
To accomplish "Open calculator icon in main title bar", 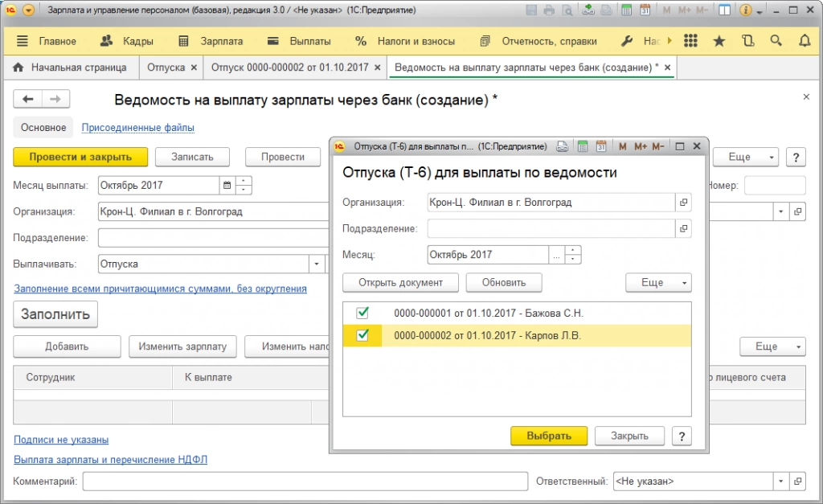I will point(629,10).
